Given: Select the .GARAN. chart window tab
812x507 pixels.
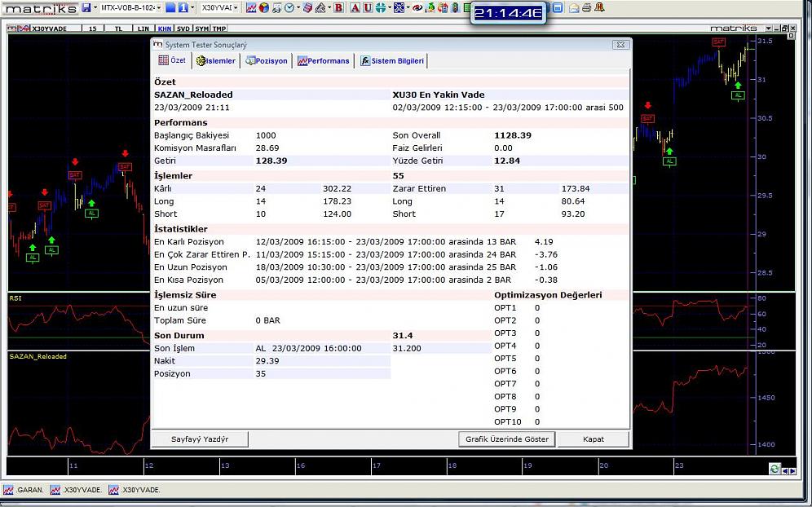Looking at the screenshot, I should [x=24, y=490].
